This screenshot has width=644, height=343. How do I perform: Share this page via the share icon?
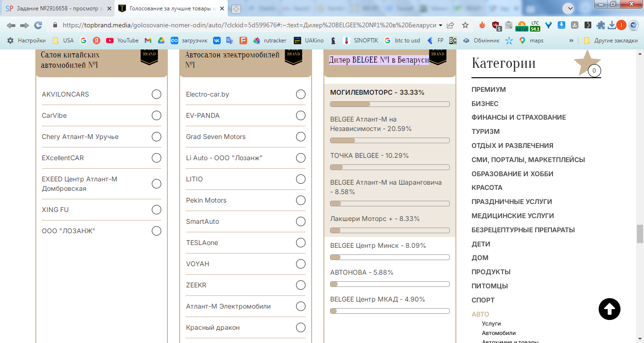pyautogui.click(x=451, y=25)
